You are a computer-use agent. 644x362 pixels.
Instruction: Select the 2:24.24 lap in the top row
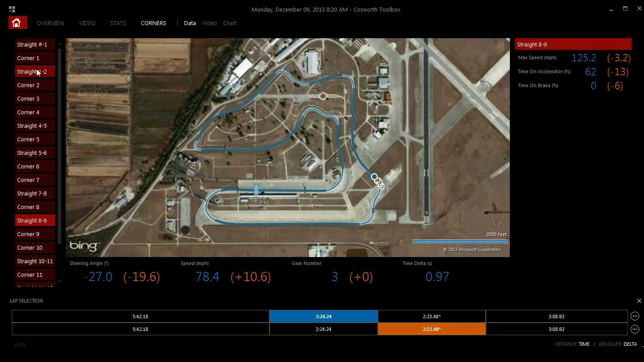(x=323, y=316)
